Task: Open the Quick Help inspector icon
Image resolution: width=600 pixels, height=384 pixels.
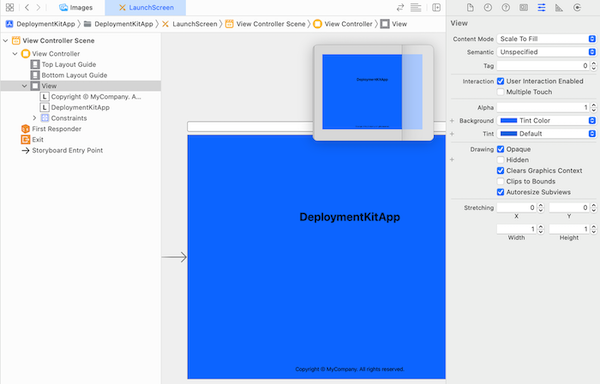Action: tap(505, 7)
